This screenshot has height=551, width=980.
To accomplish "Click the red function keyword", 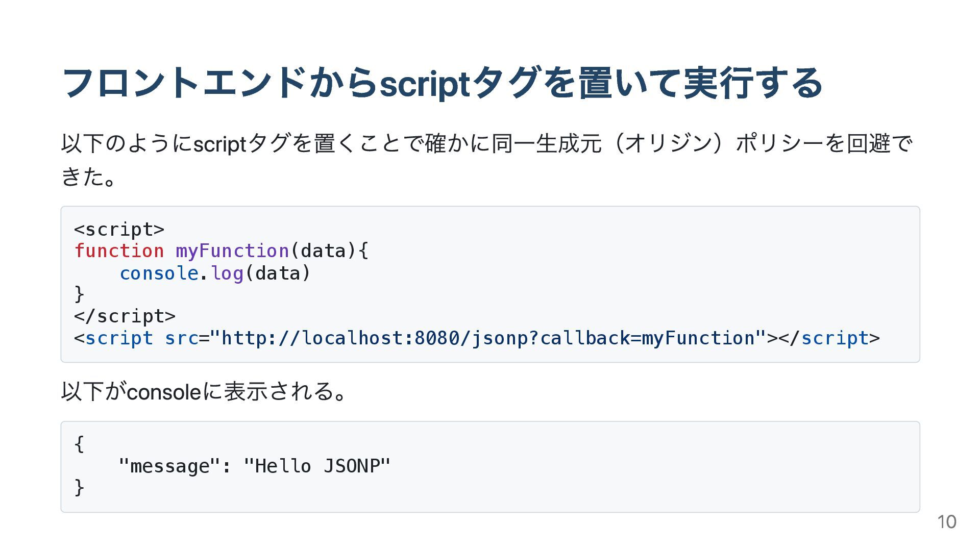I will [x=119, y=251].
